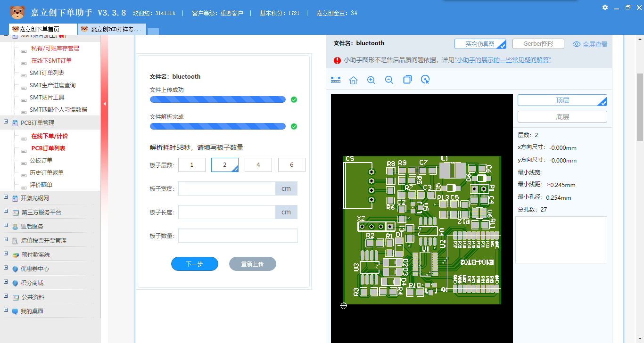This screenshot has width=644, height=343.
Task: Zoom in on the PCB preview
Action: 371,80
